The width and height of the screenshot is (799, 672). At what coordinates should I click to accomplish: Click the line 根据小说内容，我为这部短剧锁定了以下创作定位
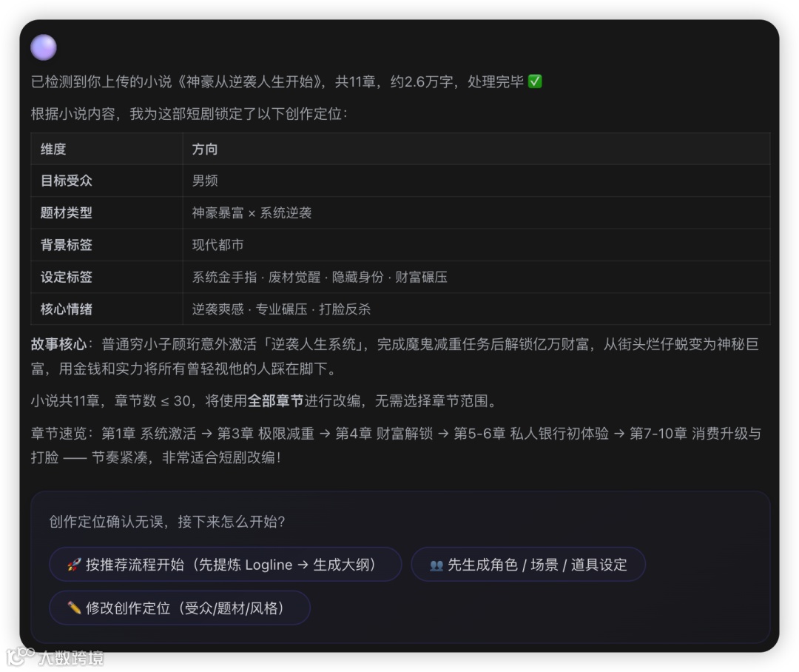(189, 114)
